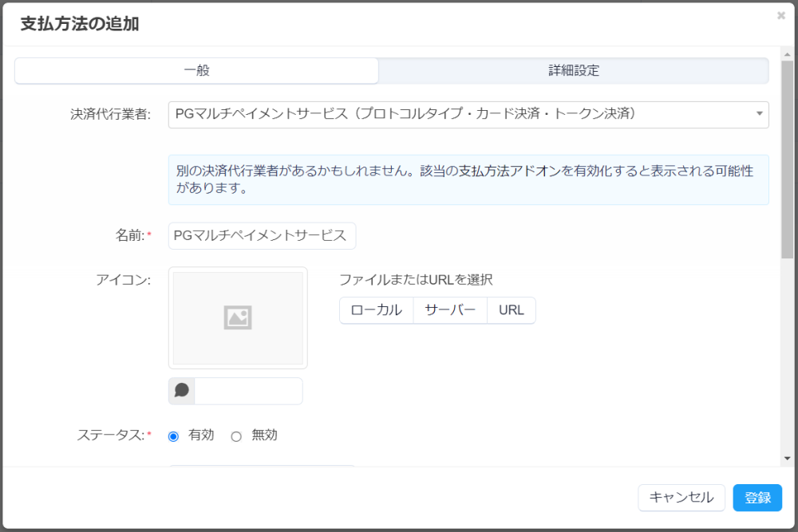Viewport: 798px width, 532px height.
Task: Select the 無効 status radio
Action: (236, 436)
